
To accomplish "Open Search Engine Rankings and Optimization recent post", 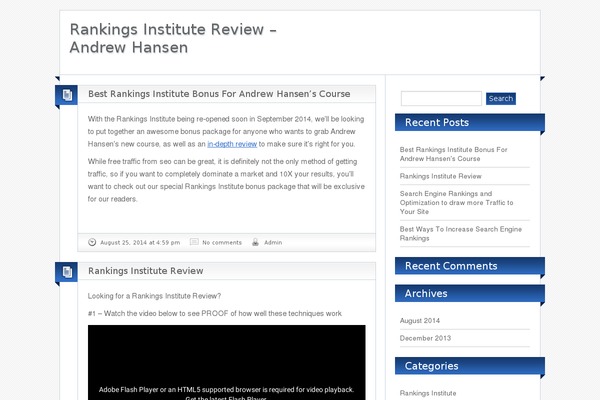I will coord(457,202).
